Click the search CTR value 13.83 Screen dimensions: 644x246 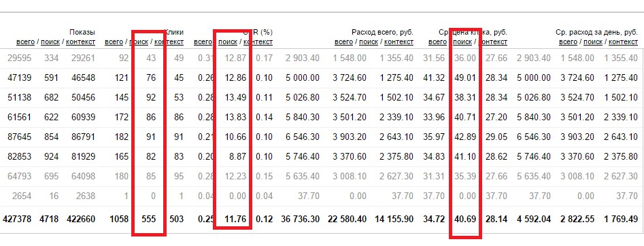click(235, 118)
